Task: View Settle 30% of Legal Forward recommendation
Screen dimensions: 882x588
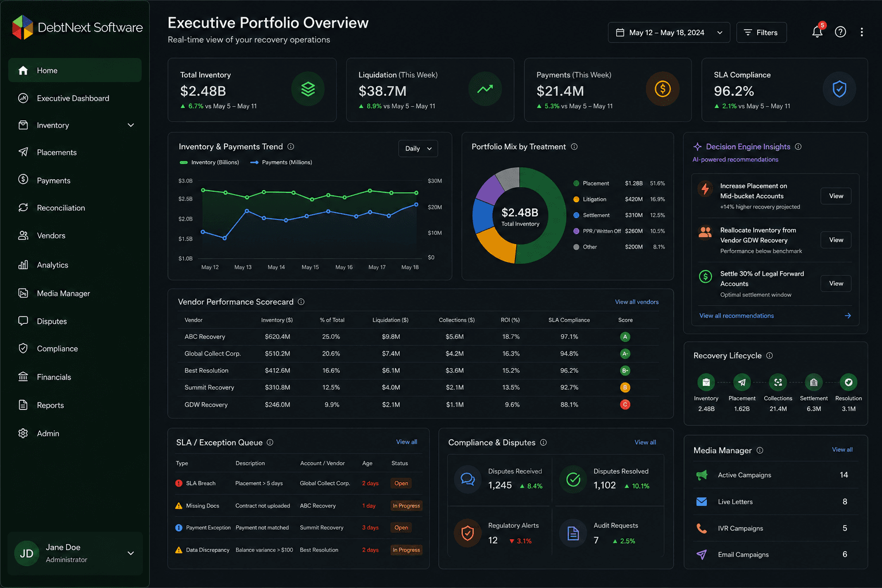Action: [836, 284]
